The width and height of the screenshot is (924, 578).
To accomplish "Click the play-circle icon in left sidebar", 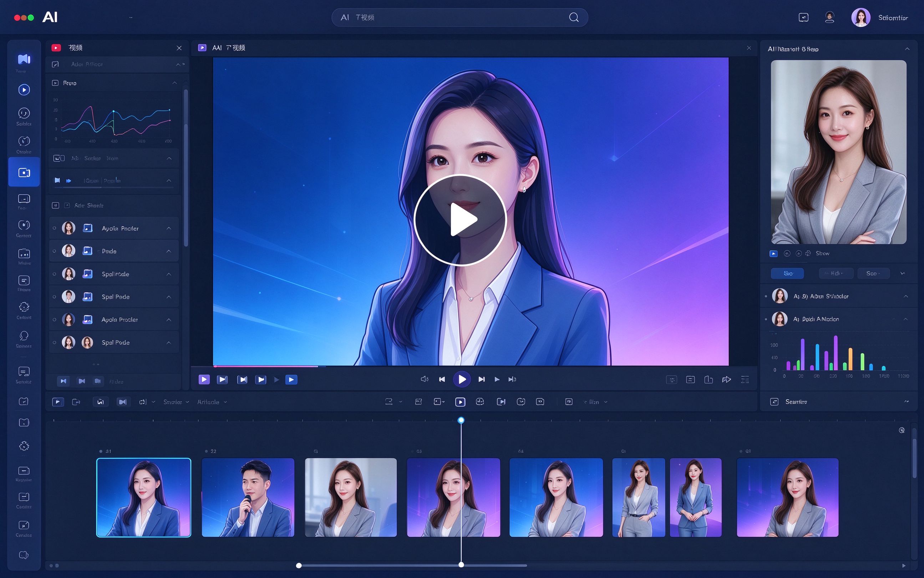I will (x=24, y=90).
